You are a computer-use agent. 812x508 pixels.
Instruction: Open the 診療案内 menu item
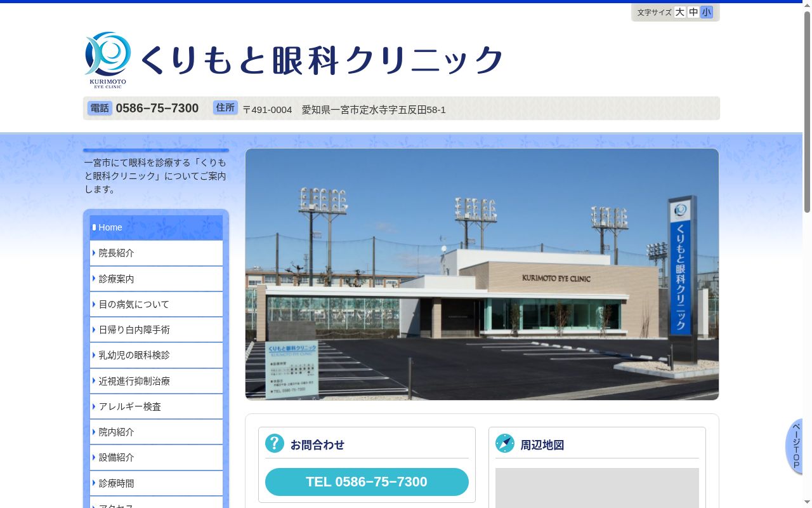click(x=156, y=279)
